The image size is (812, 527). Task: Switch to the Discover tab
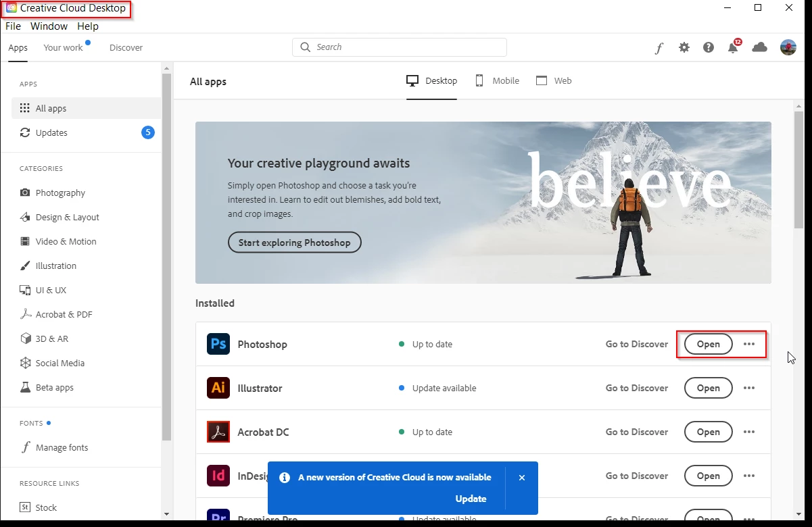coord(126,48)
